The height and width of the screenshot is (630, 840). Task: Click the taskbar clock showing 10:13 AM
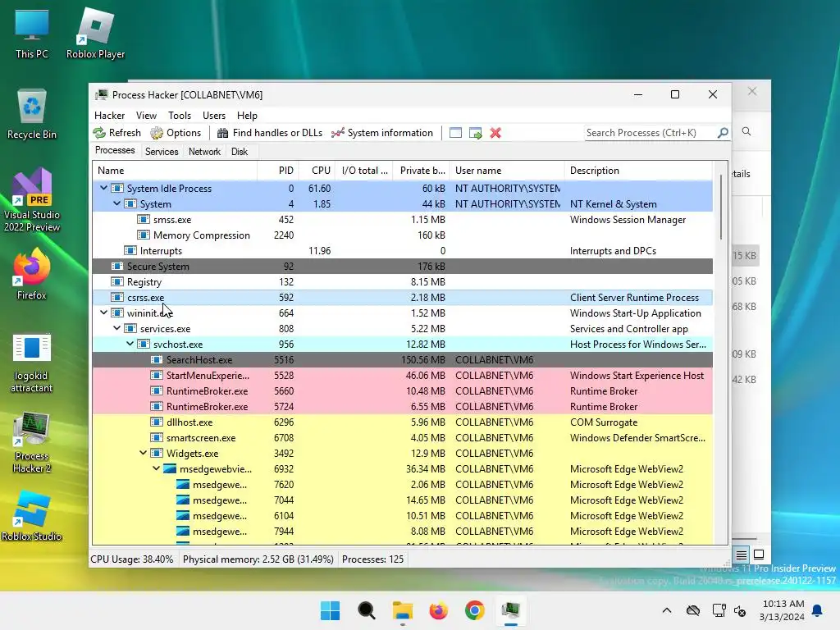783,610
